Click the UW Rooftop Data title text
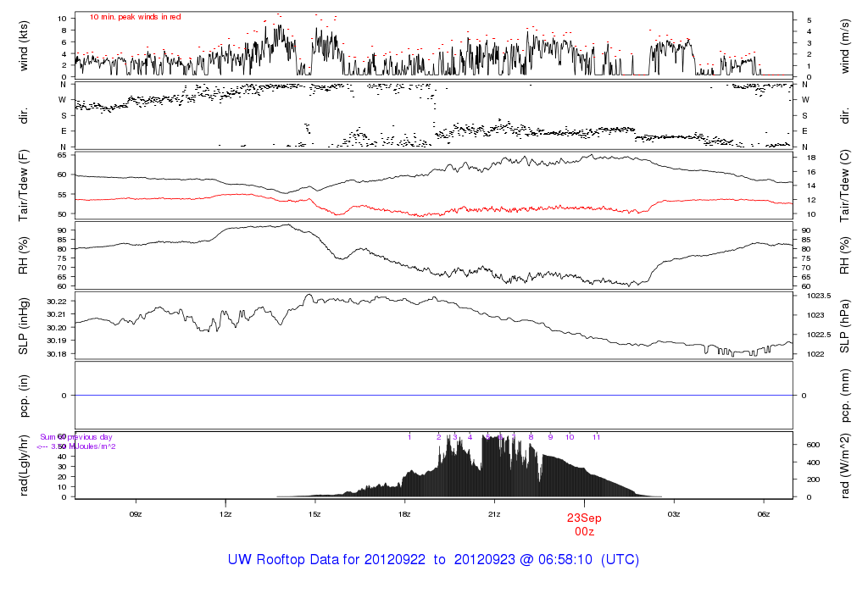The width and height of the screenshot is (868, 593). tap(433, 560)
